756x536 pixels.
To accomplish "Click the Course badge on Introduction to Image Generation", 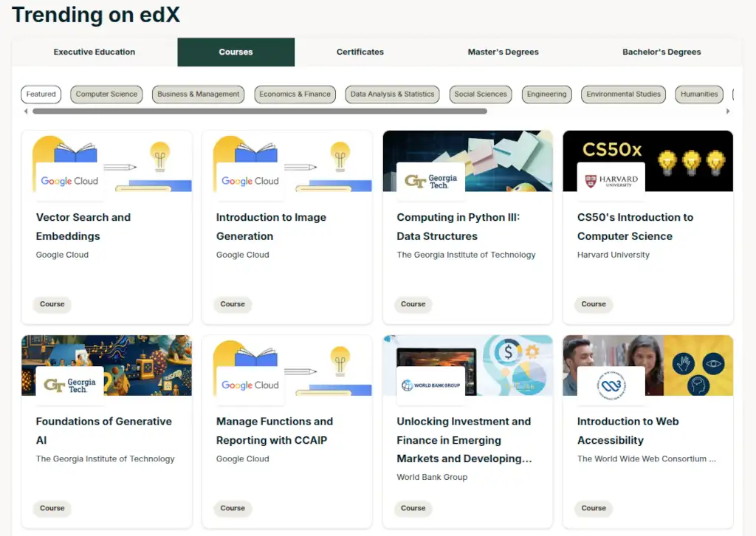I will click(233, 304).
